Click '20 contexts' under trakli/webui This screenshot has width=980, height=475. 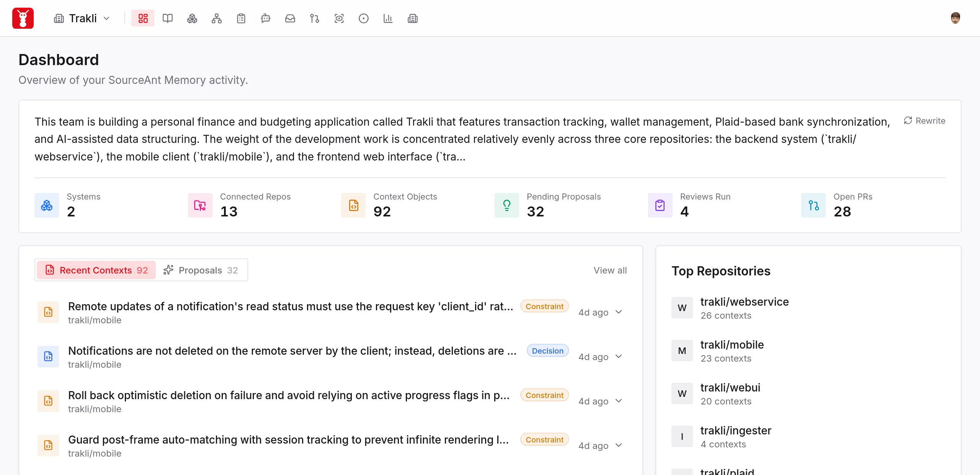click(726, 401)
